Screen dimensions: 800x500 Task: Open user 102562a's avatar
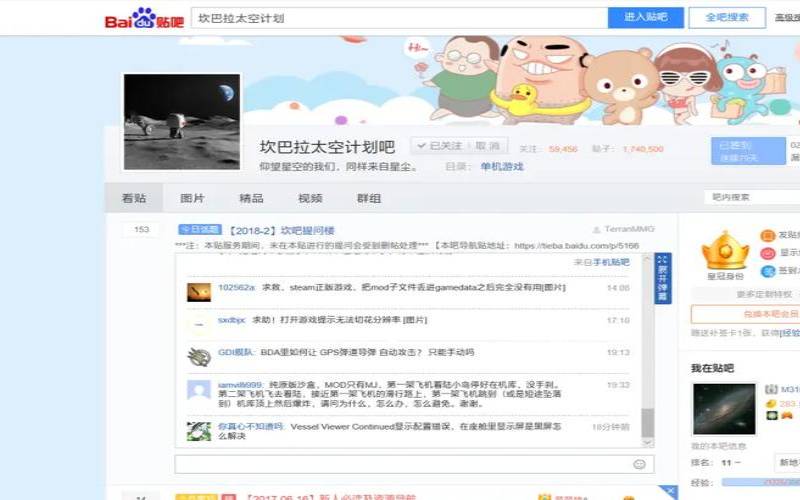click(199, 292)
